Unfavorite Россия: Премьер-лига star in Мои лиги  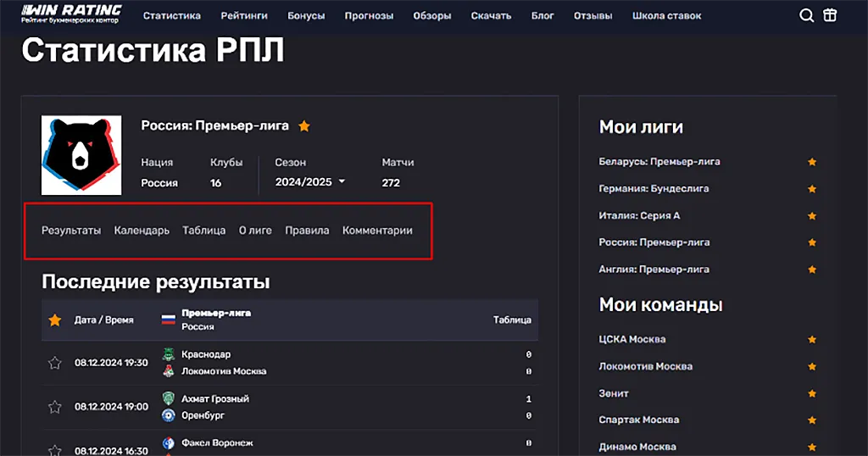[812, 242]
